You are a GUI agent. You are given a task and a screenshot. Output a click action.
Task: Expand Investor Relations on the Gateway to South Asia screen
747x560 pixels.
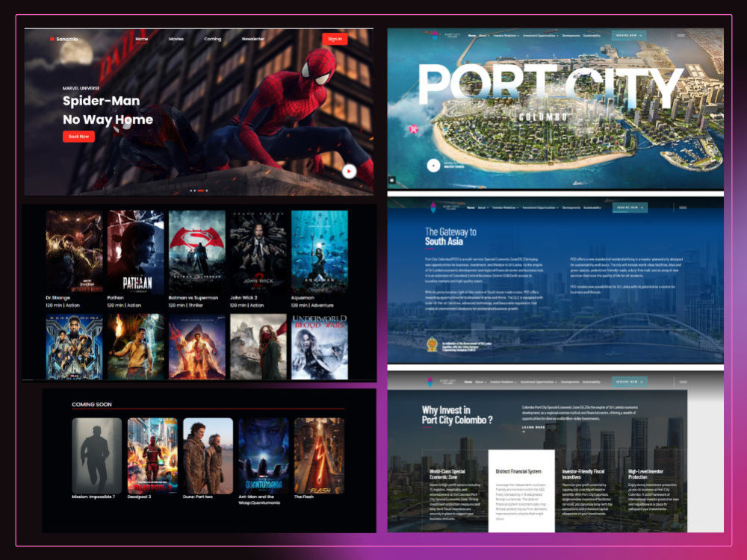click(x=506, y=208)
